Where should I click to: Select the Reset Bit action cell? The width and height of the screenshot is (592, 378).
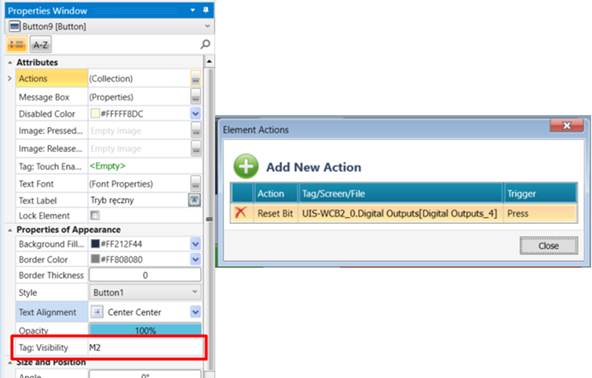(275, 213)
